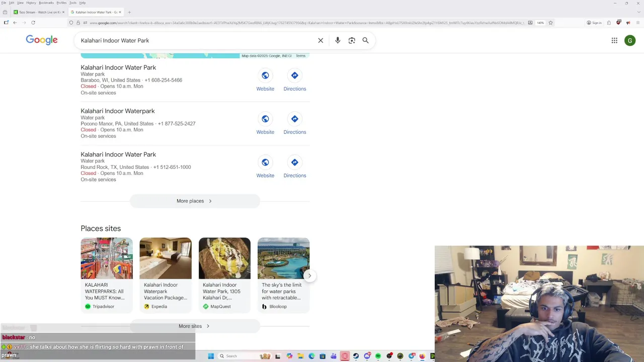
Task: Expand More sites results
Action: click(x=195, y=326)
